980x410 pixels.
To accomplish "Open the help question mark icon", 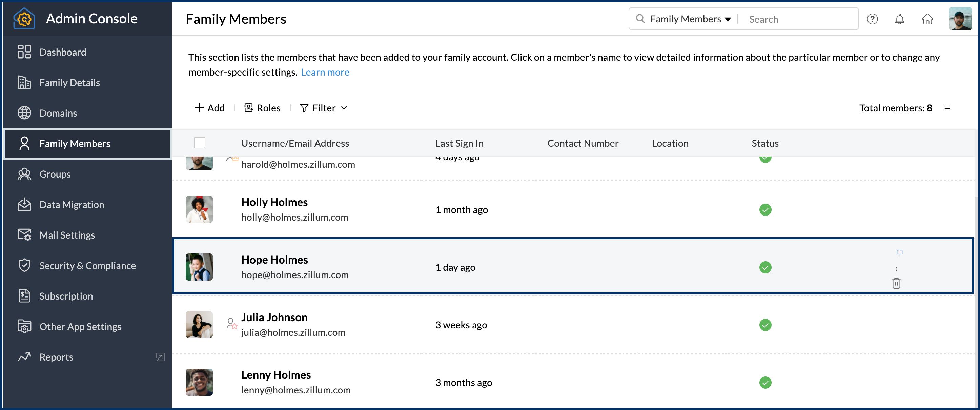I will [872, 19].
